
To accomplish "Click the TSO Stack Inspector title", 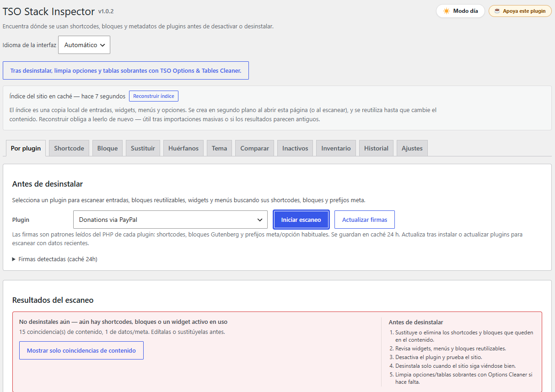I will (48, 11).
